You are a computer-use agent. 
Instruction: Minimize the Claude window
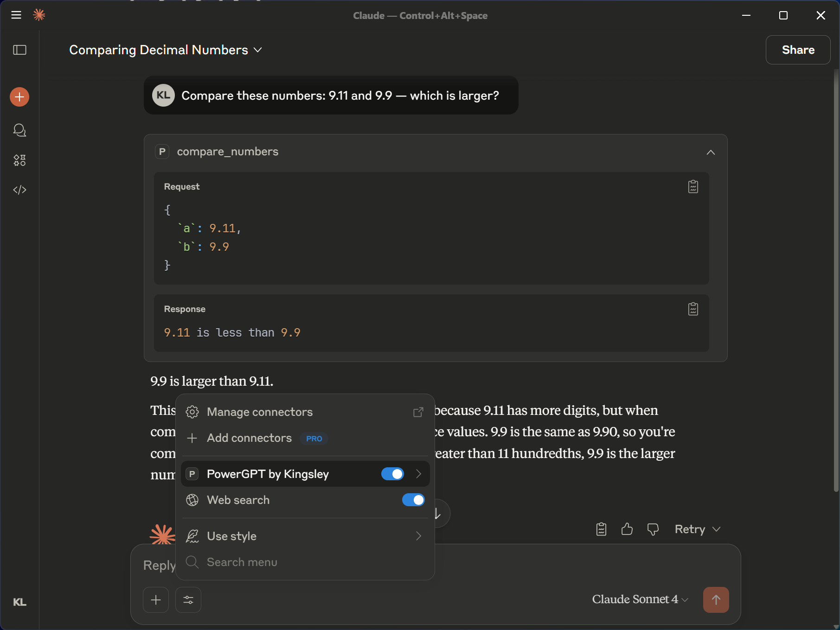[746, 15]
